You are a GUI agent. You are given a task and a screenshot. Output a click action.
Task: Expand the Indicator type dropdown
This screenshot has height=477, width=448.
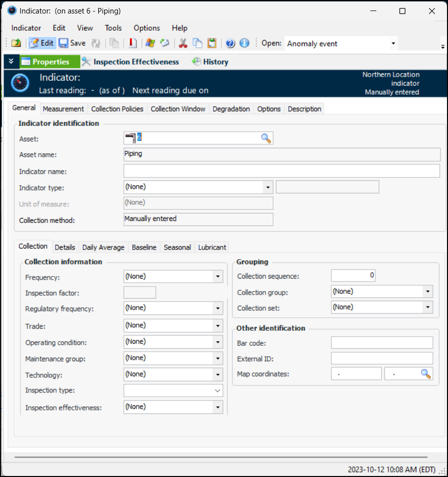pyautogui.click(x=268, y=187)
